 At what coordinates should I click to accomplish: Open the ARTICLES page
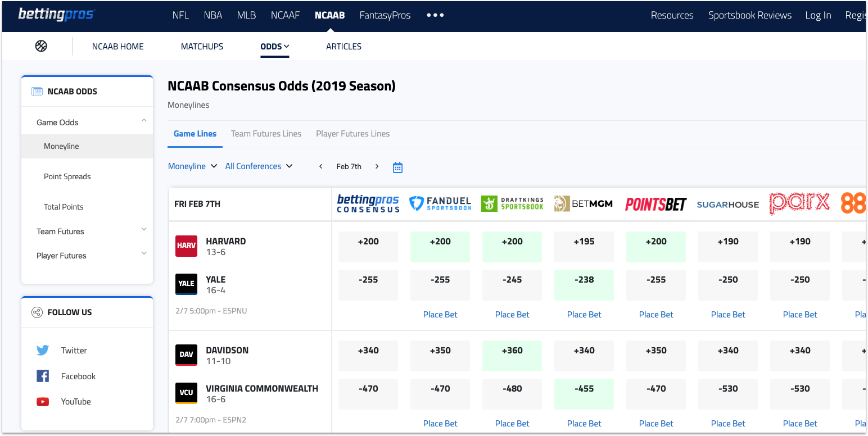click(x=343, y=47)
